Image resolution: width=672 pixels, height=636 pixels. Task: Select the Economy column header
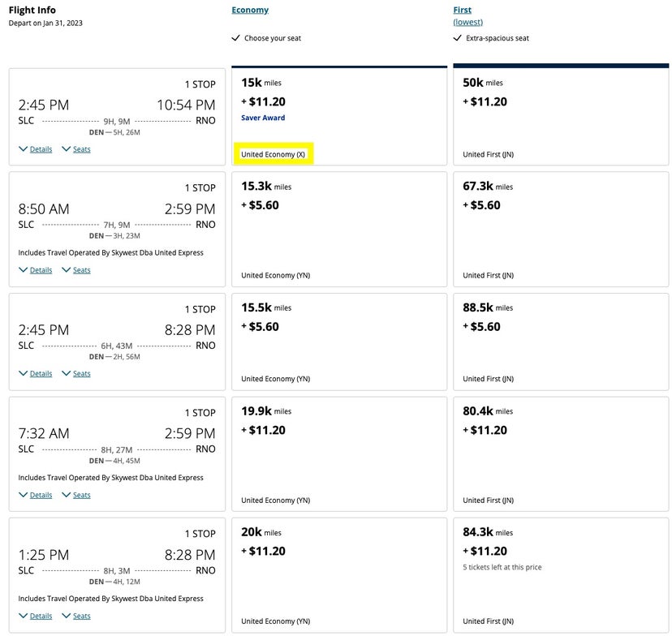pyautogui.click(x=249, y=10)
